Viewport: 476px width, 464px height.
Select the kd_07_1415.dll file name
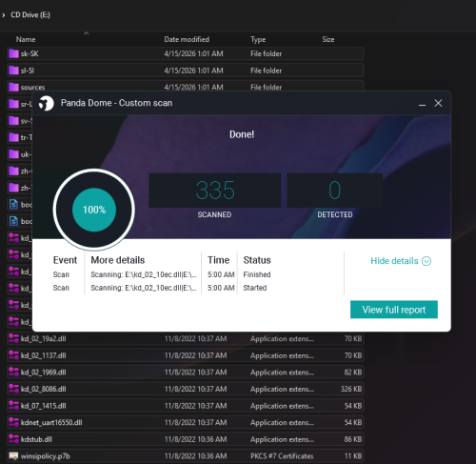coord(44,406)
